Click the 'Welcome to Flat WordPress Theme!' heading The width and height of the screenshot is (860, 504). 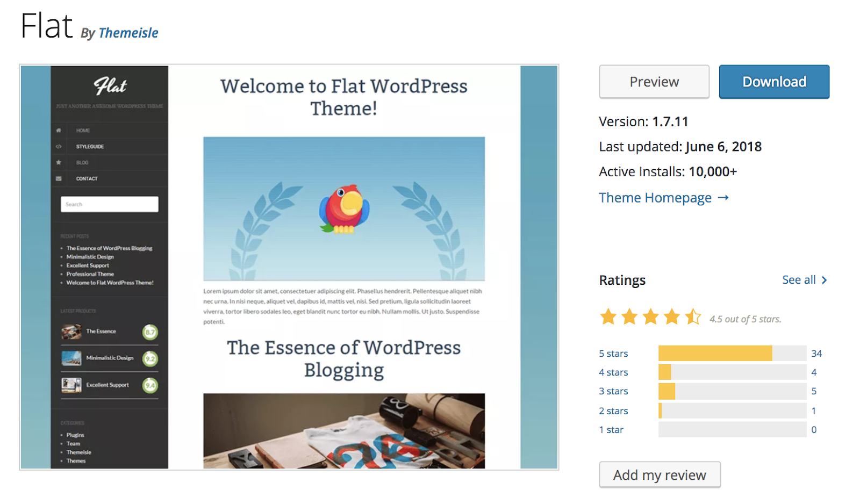(344, 97)
